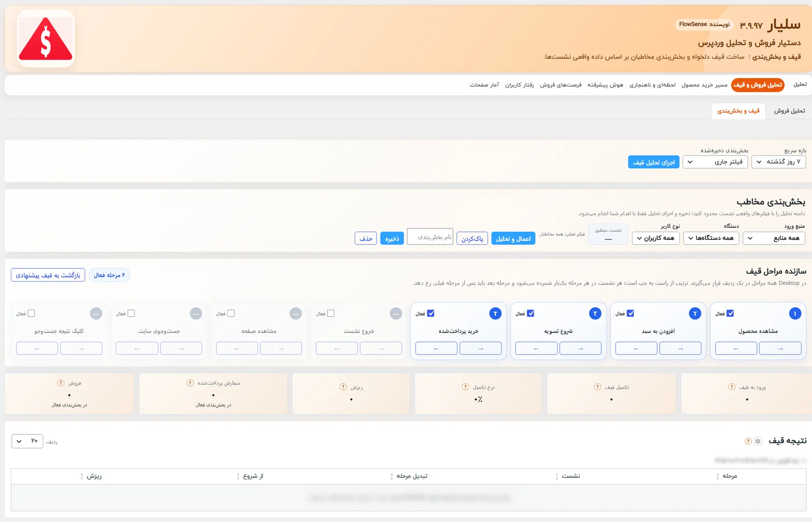Viewport: 812px width, 522px height.
Task: Sort by the نشست column arrow icon
Action: point(557,476)
